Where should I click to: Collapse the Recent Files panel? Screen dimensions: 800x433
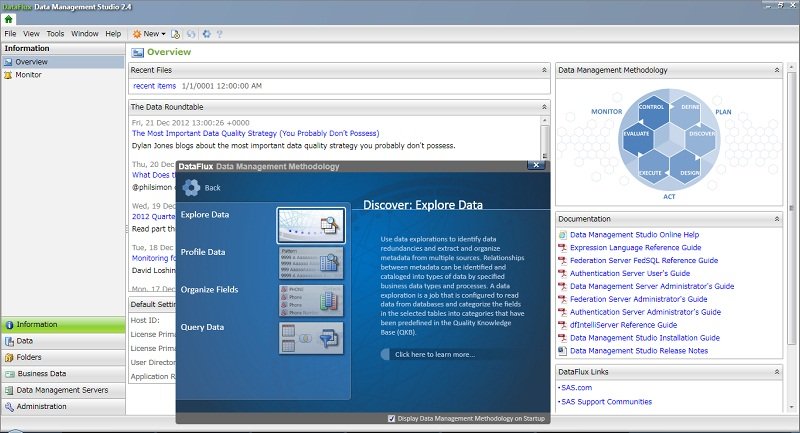coord(544,70)
